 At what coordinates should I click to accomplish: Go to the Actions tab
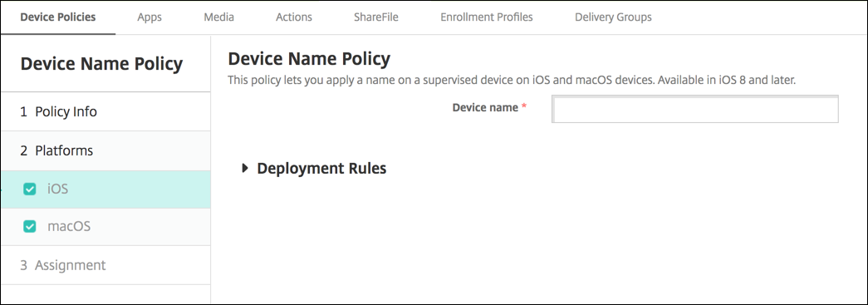pyautogui.click(x=294, y=17)
